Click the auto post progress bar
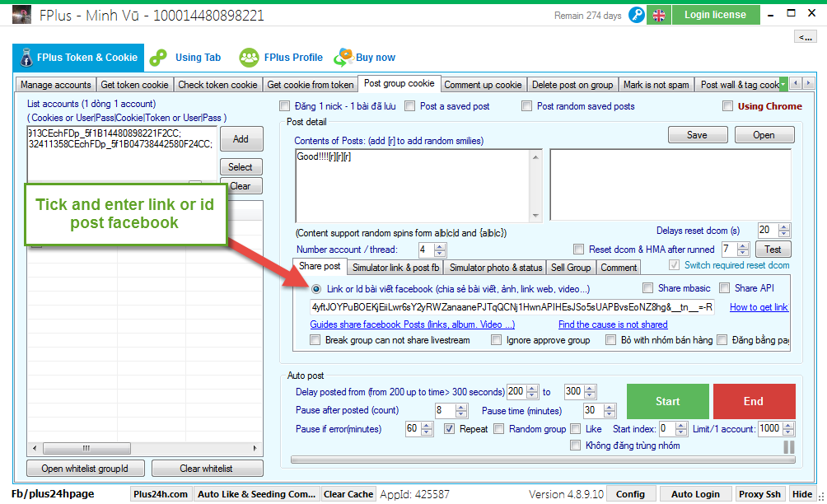The image size is (827, 504). [x=543, y=460]
